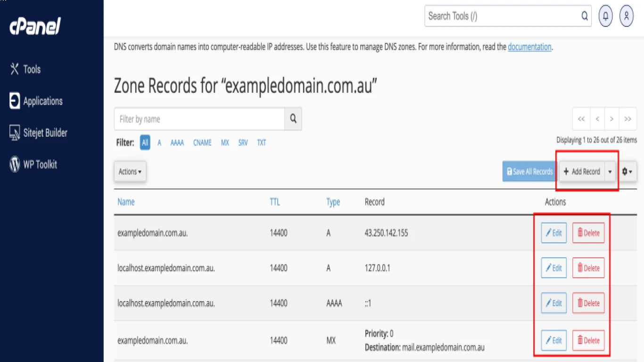This screenshot has width=644, height=362.
Task: Edit the localhost AAAA record
Action: (554, 303)
